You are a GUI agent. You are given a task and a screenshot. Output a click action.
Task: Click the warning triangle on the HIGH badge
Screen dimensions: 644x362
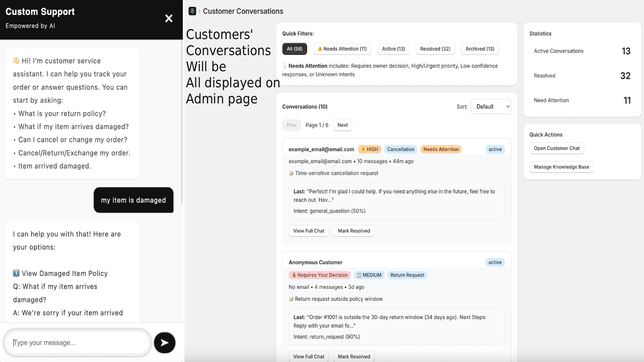(364, 149)
